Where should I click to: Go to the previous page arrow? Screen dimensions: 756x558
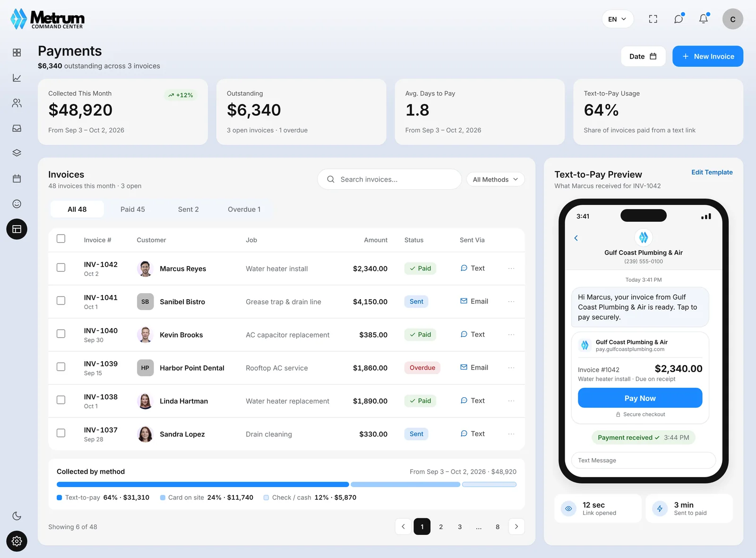(x=403, y=526)
